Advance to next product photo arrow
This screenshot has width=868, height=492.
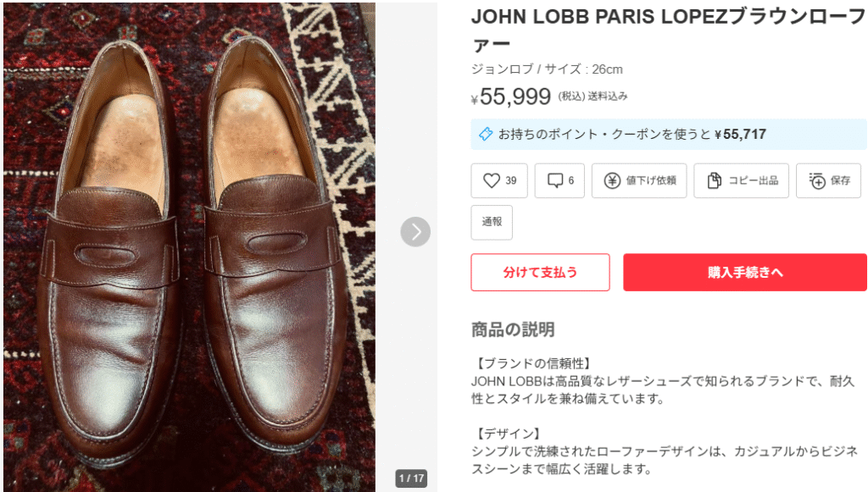pyautogui.click(x=415, y=232)
